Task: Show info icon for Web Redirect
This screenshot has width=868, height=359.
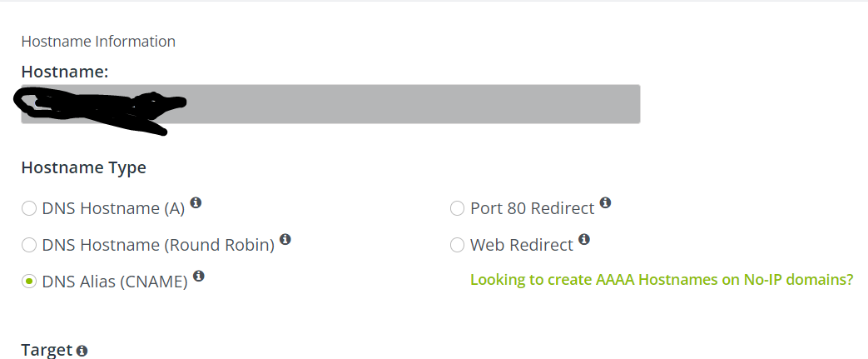Action: 584,239
